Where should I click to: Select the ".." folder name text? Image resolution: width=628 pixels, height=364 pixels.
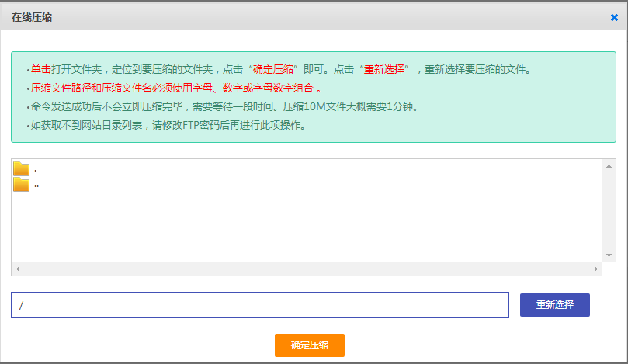(36, 185)
